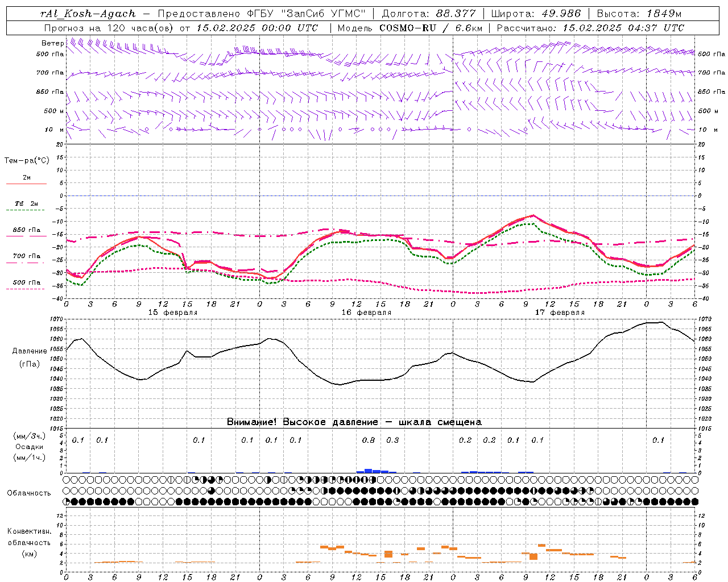The image size is (728, 582).
Task: Click the Тем-ра(°C) axis label
Action: (27, 161)
